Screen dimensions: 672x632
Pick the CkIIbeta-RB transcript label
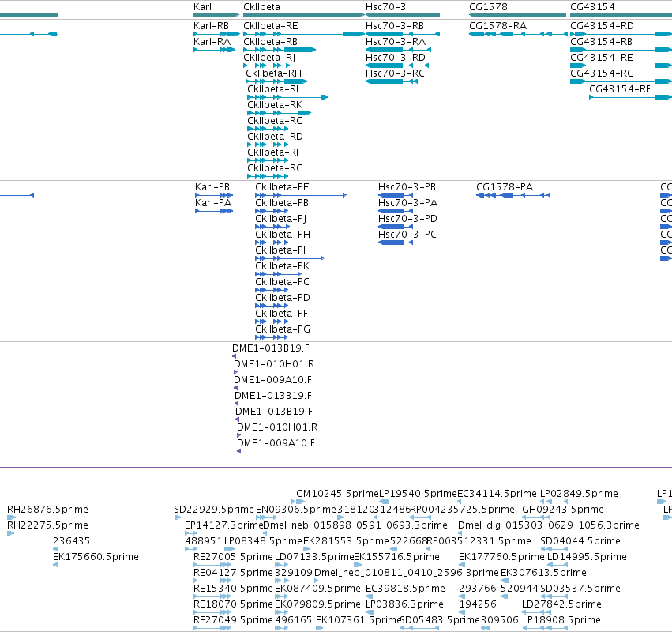click(x=270, y=42)
